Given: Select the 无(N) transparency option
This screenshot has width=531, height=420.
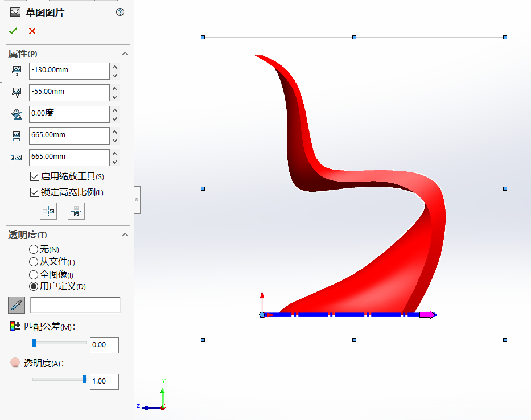Looking at the screenshot, I should pyautogui.click(x=33, y=249).
